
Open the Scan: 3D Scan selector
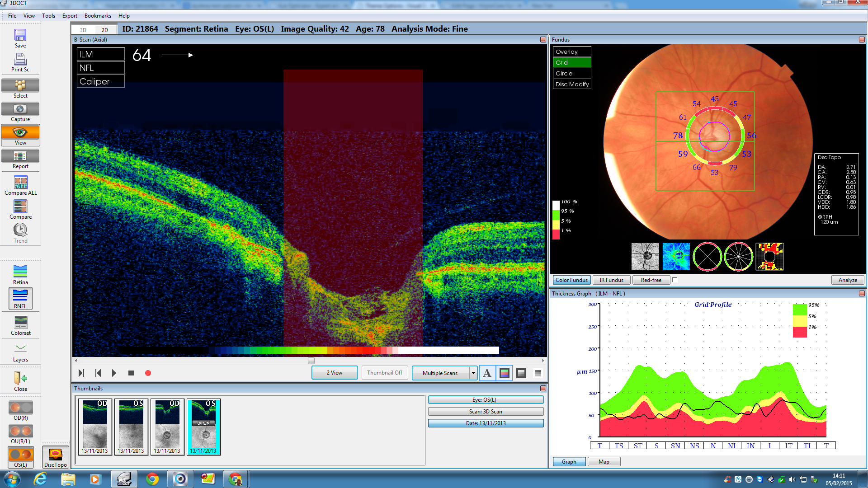click(486, 411)
